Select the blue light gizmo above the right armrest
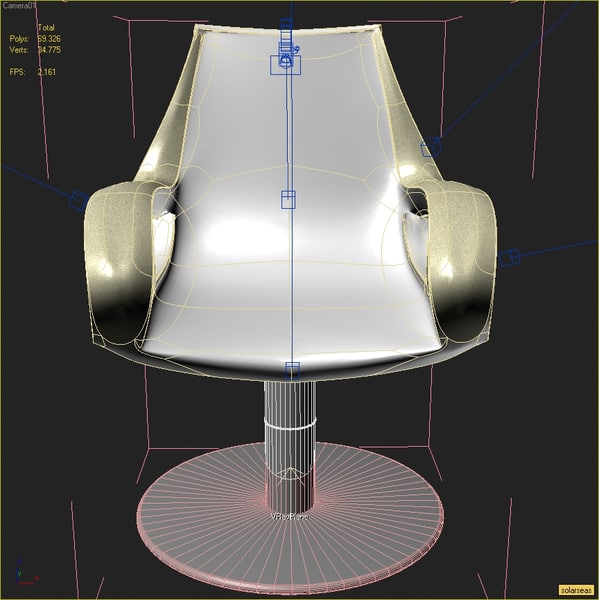This screenshot has height=600, width=599. [431, 147]
